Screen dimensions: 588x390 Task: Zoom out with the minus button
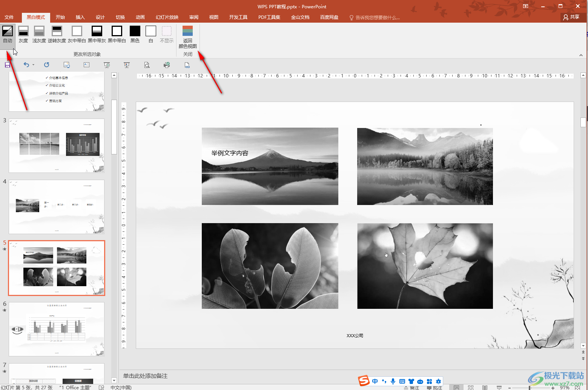point(509,388)
